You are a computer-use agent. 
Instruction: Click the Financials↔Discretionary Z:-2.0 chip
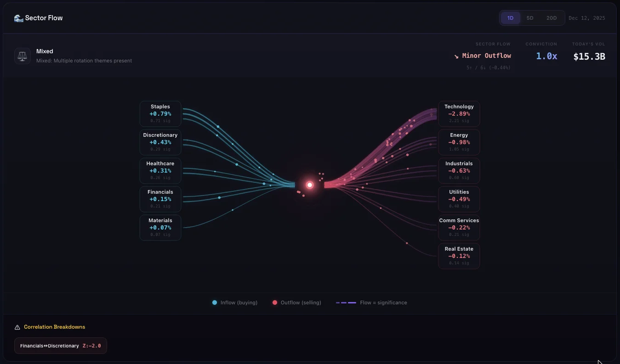(x=60, y=346)
